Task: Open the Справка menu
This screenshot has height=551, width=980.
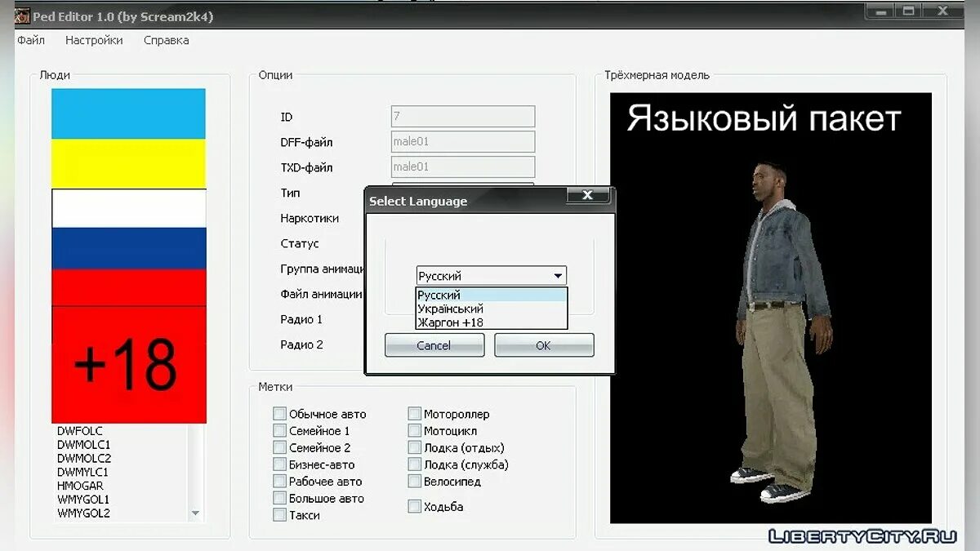Action: click(165, 39)
